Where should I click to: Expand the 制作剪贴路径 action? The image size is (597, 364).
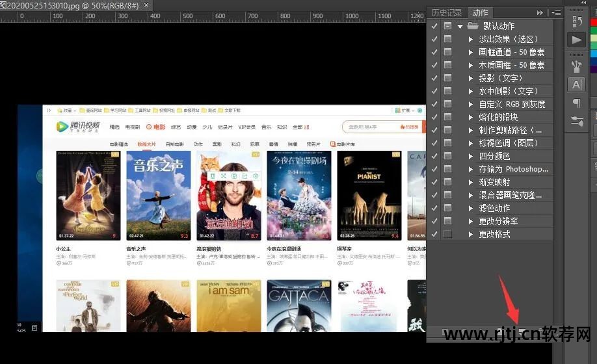click(471, 130)
